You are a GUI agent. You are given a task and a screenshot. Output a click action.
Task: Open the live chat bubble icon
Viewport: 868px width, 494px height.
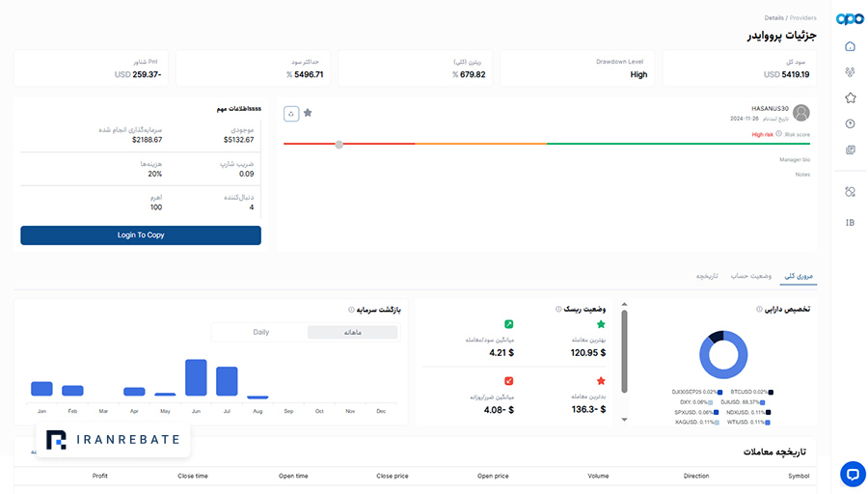click(x=853, y=474)
